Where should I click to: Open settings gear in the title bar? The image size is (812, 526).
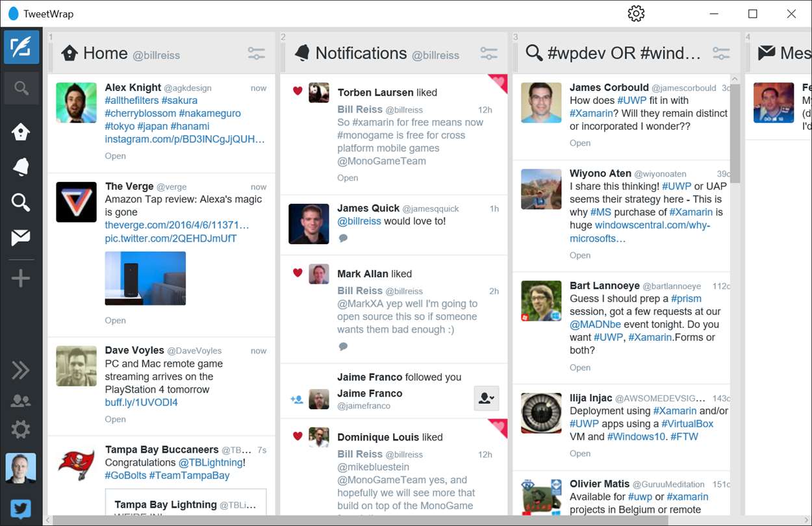636,14
